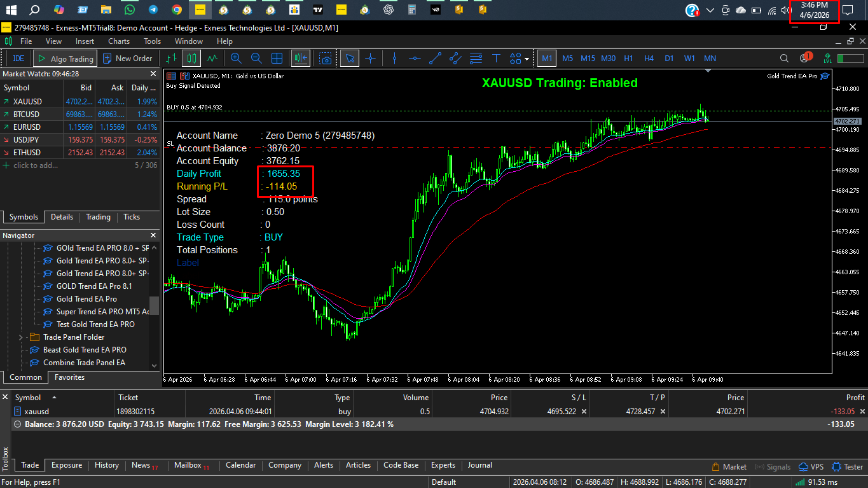Viewport: 868px width, 488px height.
Task: Click the Navigator vertical scrollbar thumb
Action: 154,305
